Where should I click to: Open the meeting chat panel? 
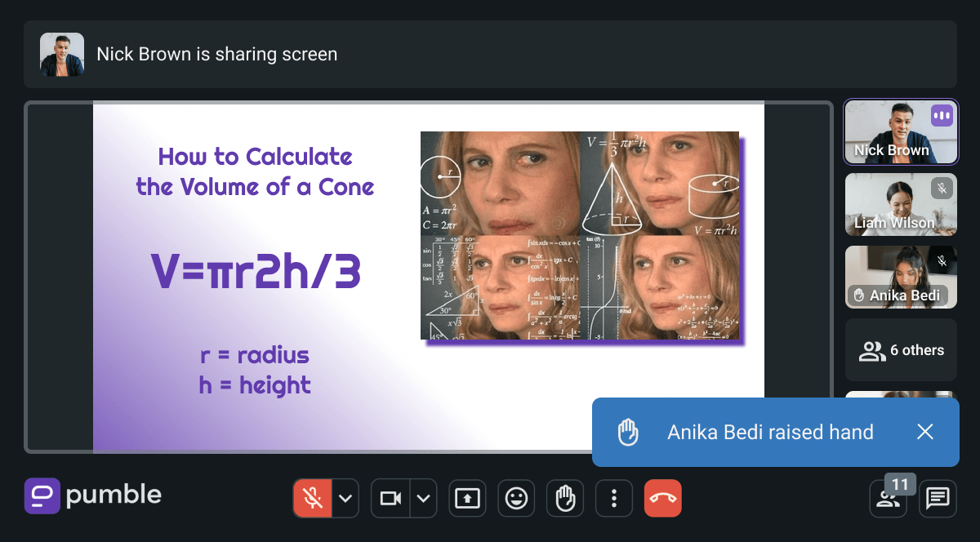coord(938,498)
